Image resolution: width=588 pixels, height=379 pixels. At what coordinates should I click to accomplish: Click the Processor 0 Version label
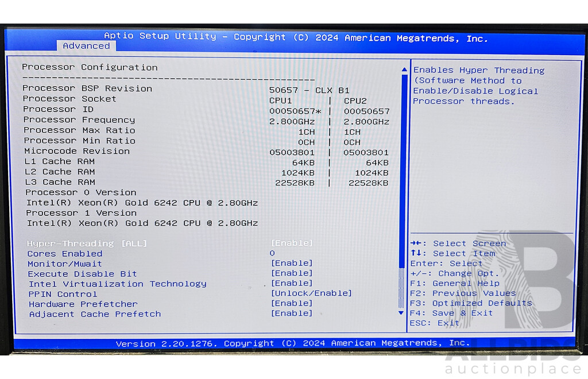coord(80,192)
